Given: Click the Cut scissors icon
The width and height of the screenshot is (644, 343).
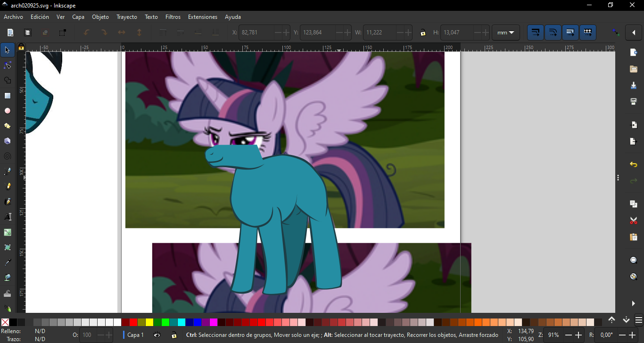Looking at the screenshot, I should point(634,220).
